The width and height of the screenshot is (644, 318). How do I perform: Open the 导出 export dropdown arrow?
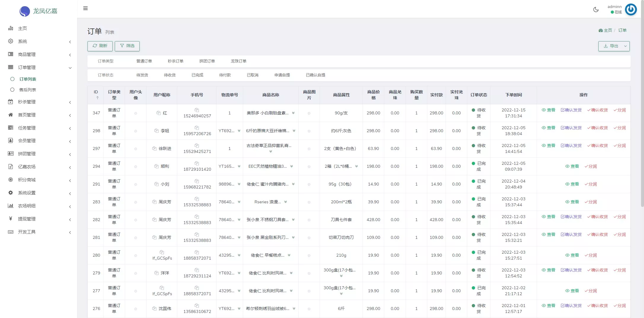pos(625,46)
